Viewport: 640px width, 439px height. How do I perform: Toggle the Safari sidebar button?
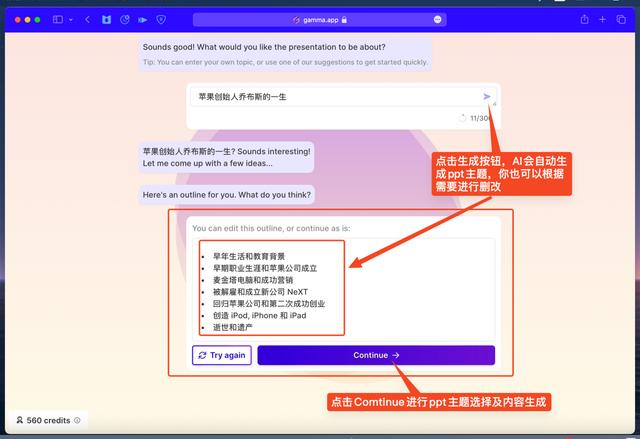58,20
